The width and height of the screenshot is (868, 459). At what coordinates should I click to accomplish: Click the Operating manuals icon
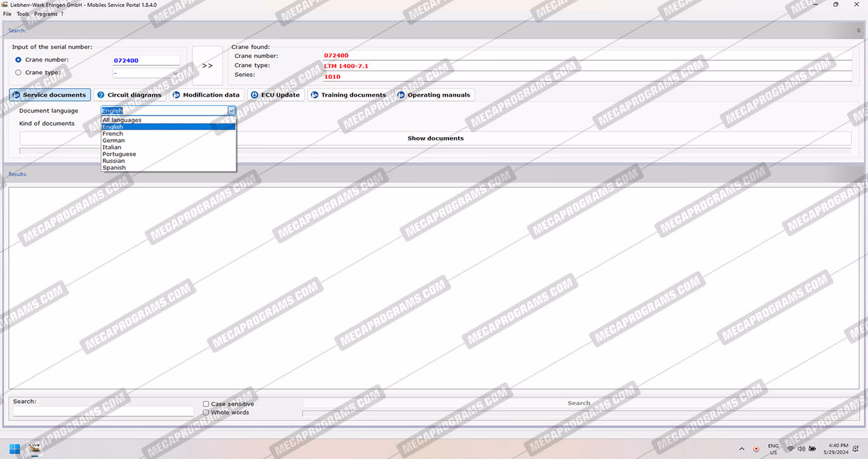click(x=401, y=95)
